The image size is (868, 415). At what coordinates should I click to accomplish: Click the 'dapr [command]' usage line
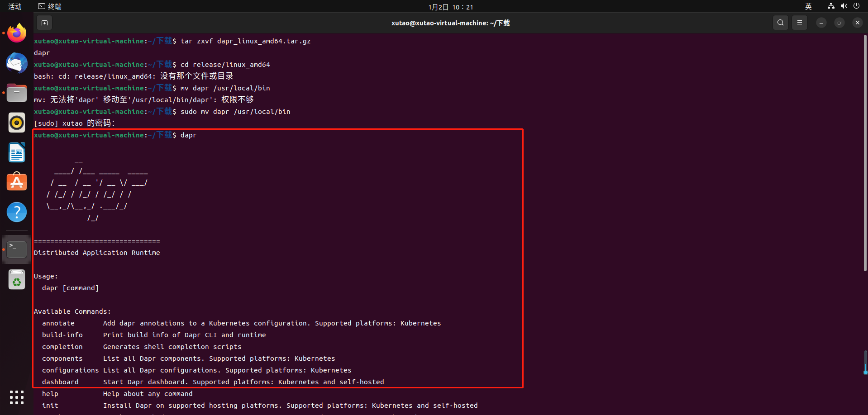70,288
